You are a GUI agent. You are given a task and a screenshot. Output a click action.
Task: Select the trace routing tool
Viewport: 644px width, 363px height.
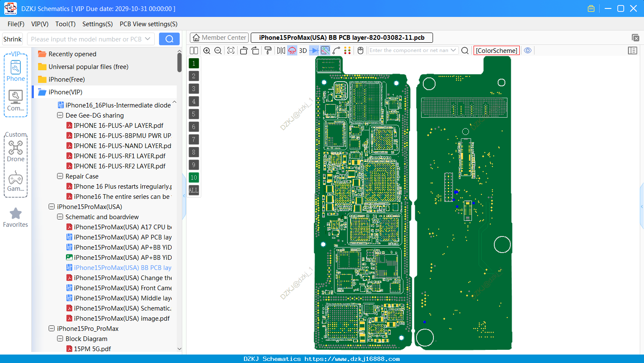337,50
